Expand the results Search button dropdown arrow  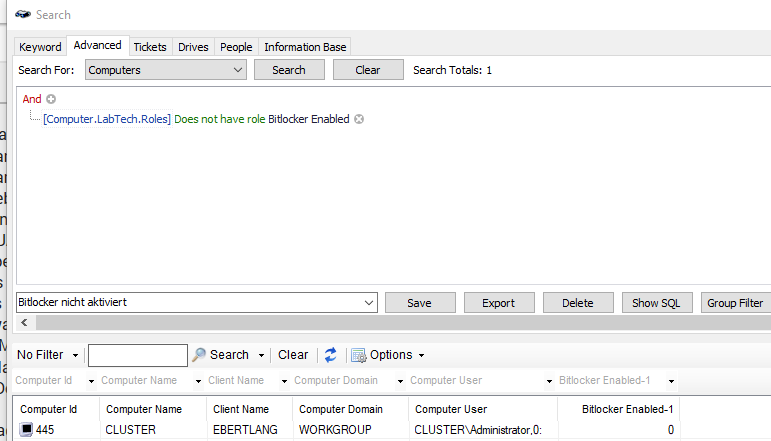(261, 355)
